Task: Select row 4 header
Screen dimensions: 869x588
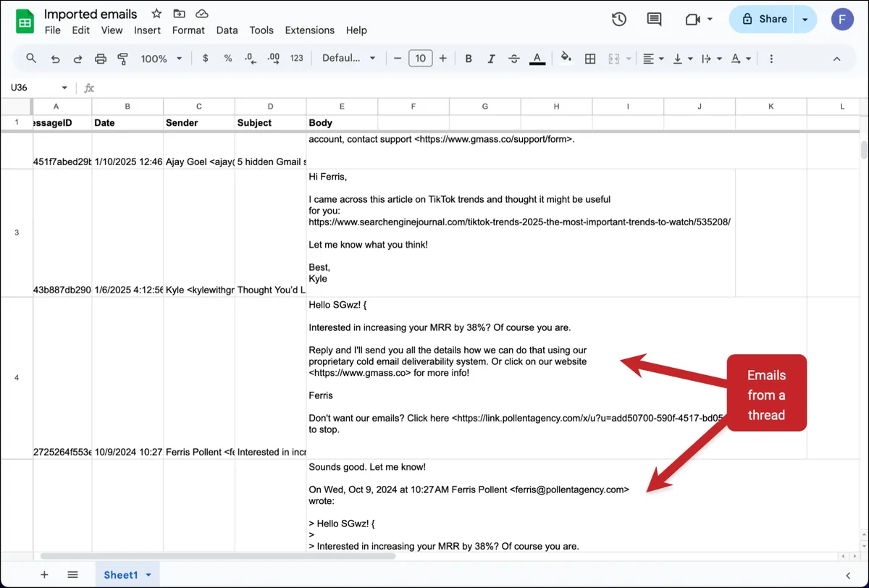Action: pos(17,378)
